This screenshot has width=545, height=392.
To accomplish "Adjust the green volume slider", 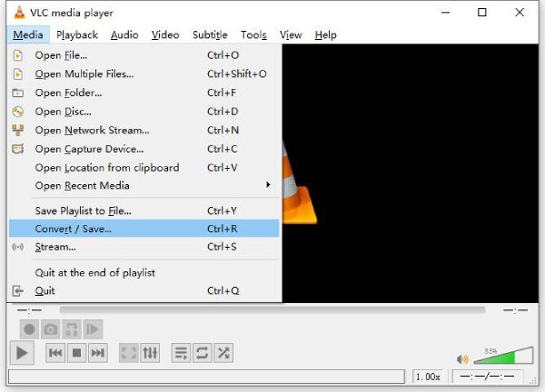I will (x=503, y=356).
